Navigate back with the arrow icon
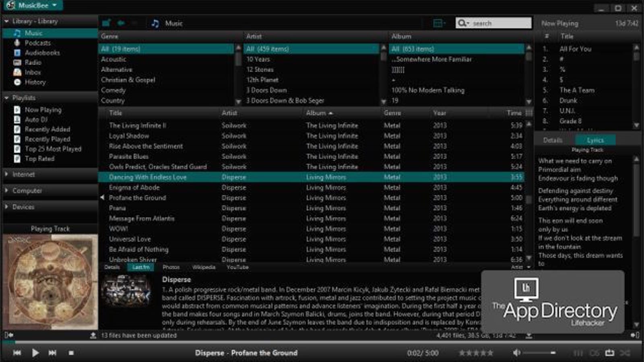The width and height of the screenshot is (644, 362). click(x=121, y=23)
